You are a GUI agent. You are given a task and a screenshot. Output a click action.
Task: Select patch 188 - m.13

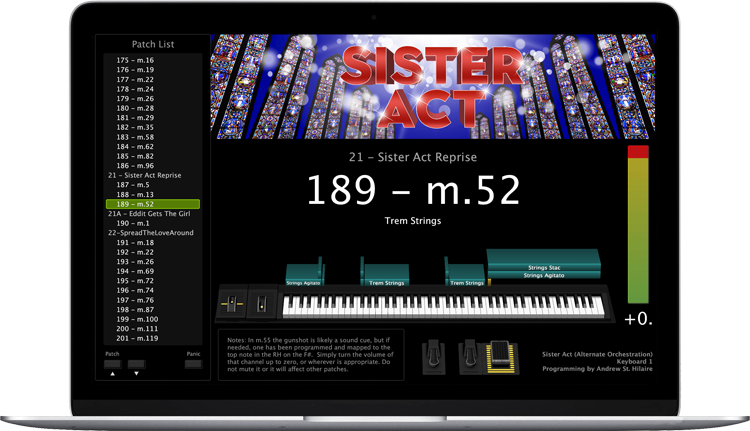[x=135, y=195]
